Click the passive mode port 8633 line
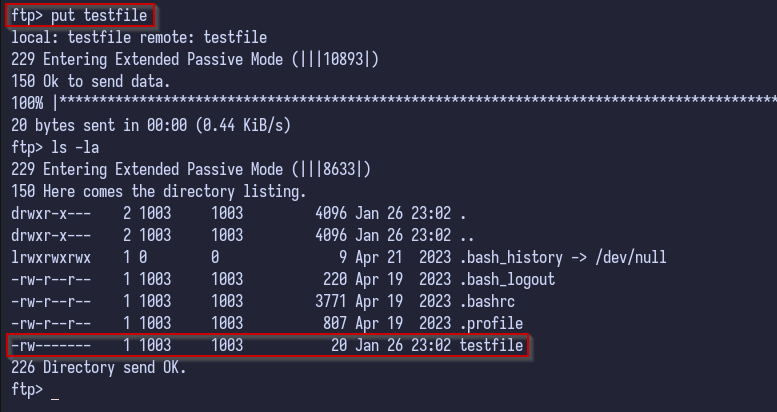 [192, 169]
